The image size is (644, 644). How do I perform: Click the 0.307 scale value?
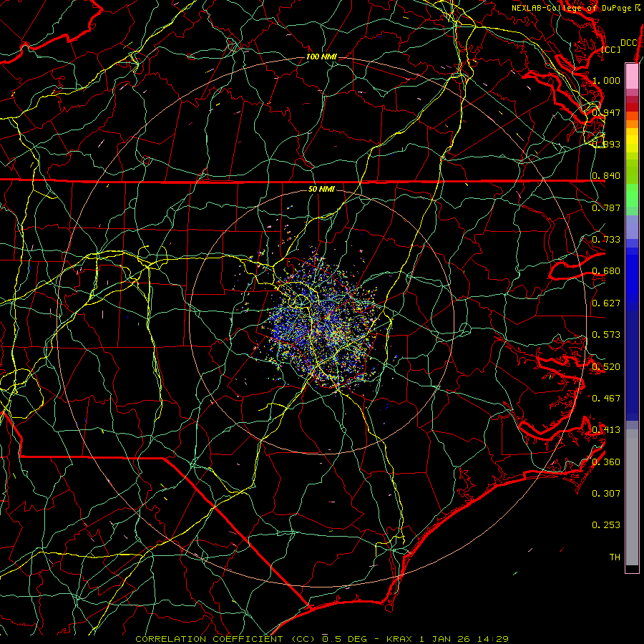(x=606, y=494)
